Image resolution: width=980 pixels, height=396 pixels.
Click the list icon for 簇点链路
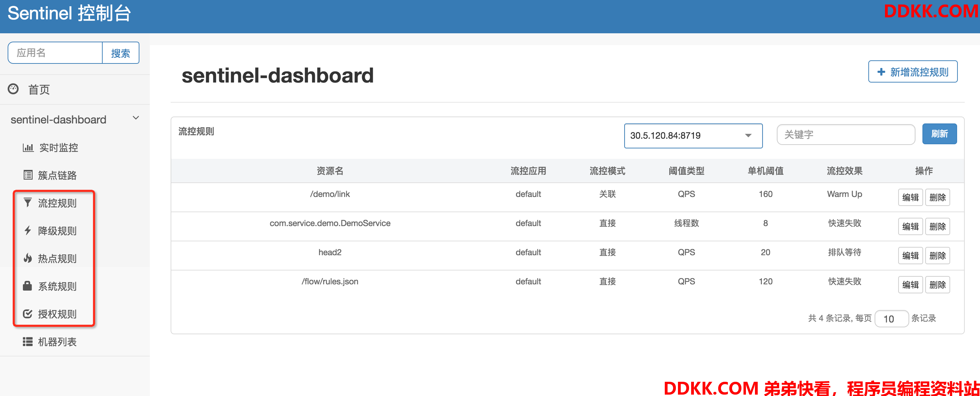[x=28, y=175]
